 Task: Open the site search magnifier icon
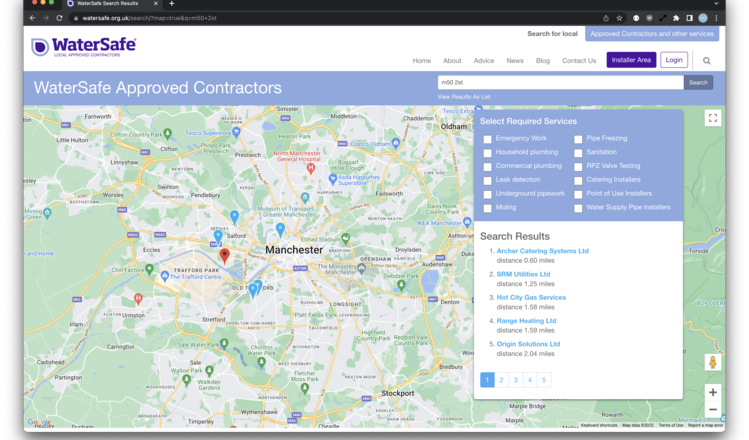(x=706, y=60)
